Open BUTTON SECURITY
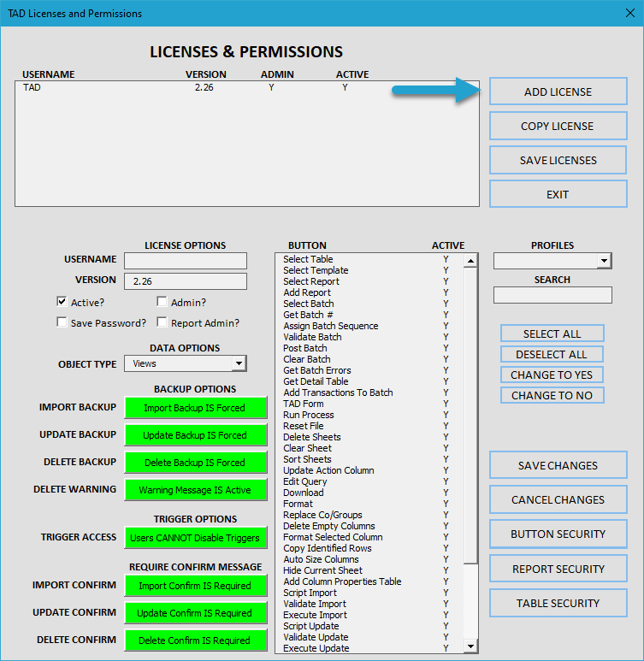 [558, 534]
